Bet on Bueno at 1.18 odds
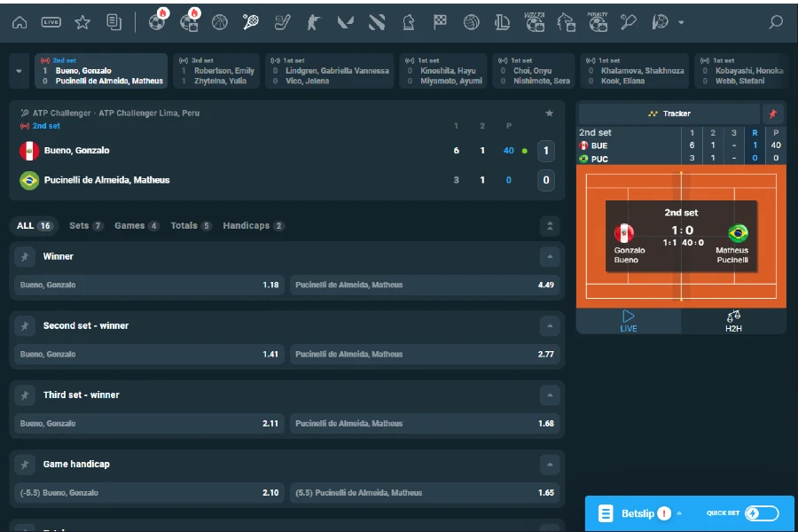 click(x=151, y=286)
